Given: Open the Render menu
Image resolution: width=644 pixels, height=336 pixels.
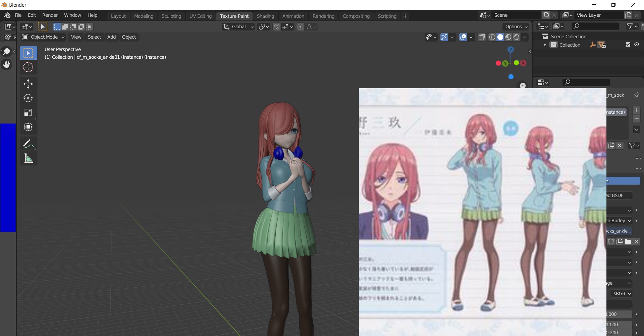Looking at the screenshot, I should tap(50, 15).
